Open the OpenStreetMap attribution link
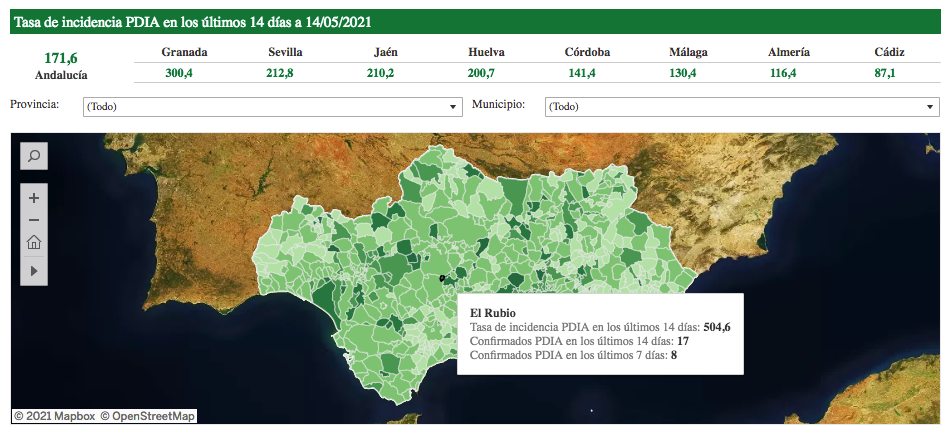This screenshot has width=946, height=428. [x=148, y=415]
